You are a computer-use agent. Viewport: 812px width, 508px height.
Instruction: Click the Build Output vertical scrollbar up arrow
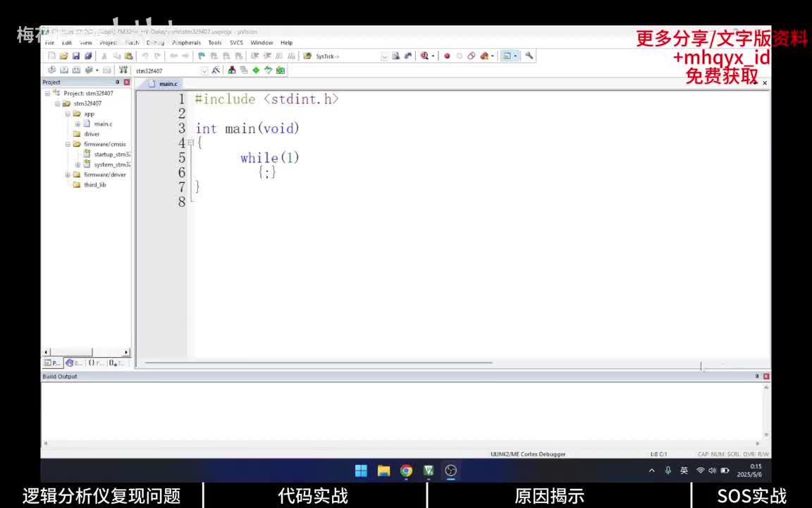[766, 387]
